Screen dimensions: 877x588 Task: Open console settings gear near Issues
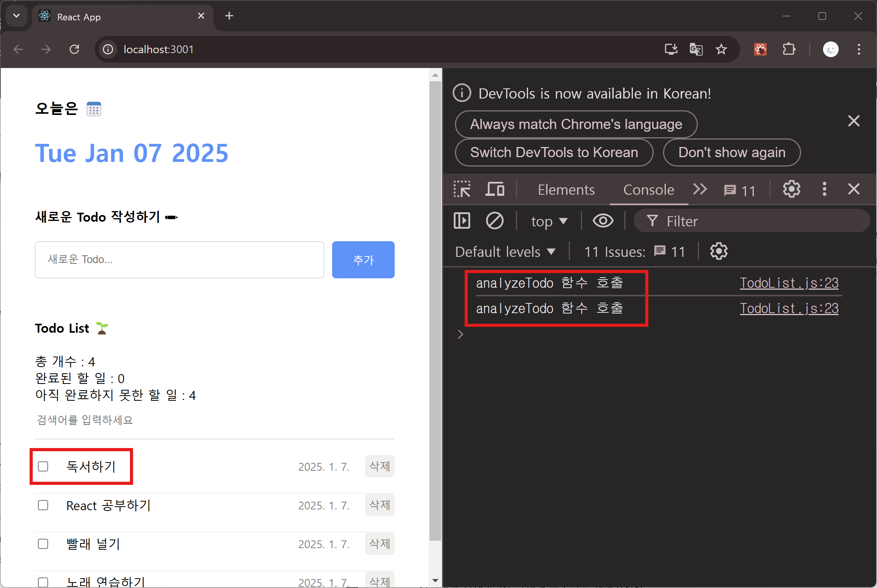tap(719, 251)
